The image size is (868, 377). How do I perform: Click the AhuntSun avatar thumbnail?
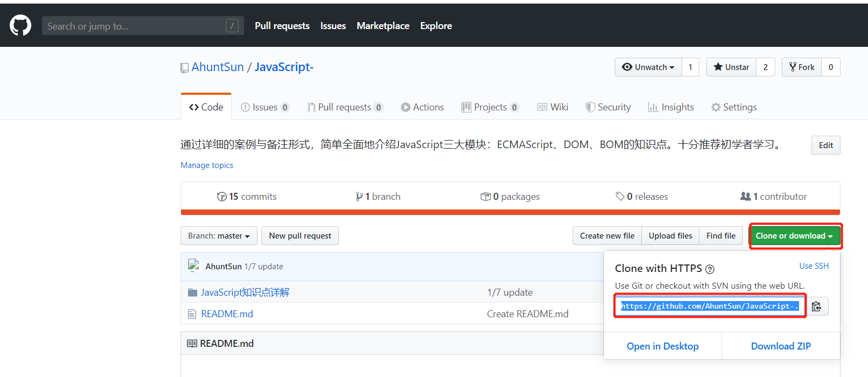click(x=193, y=265)
